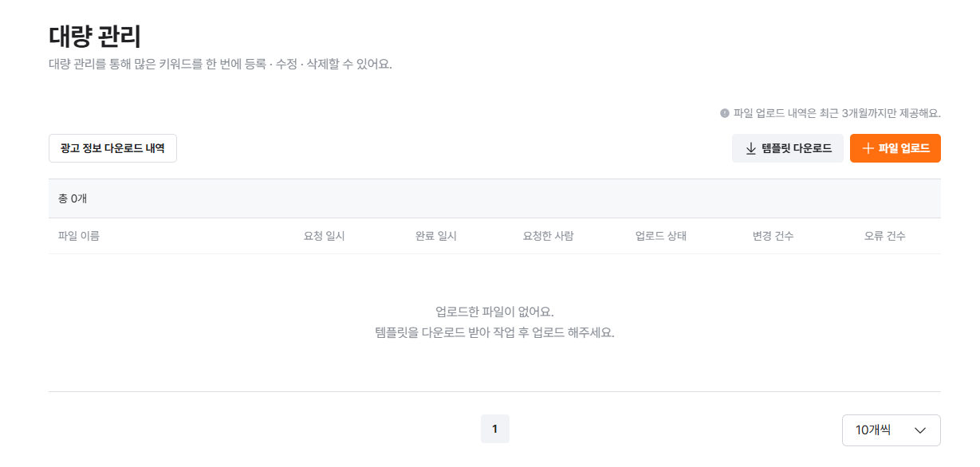
Task: Select the 완료 일시 column header
Action: (x=436, y=236)
